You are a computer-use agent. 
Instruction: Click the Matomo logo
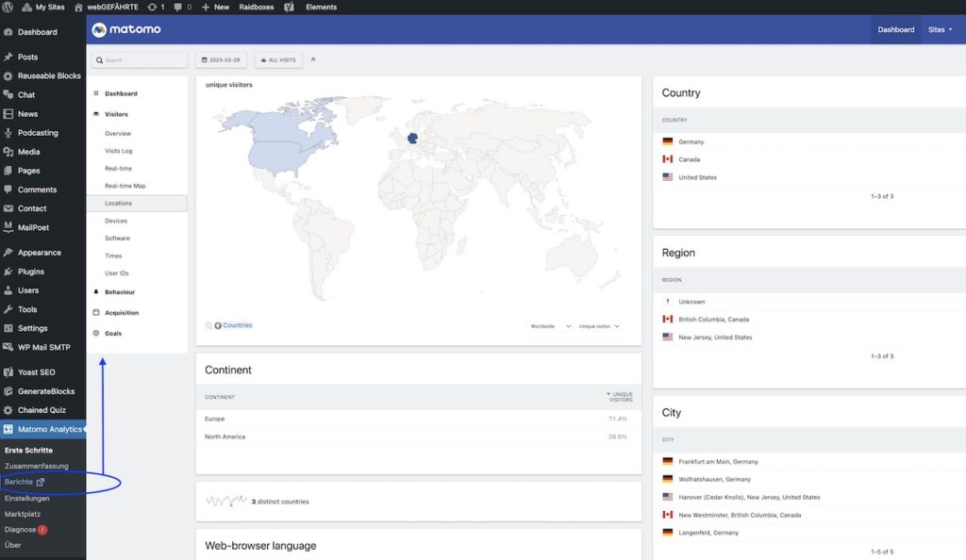pyautogui.click(x=126, y=29)
